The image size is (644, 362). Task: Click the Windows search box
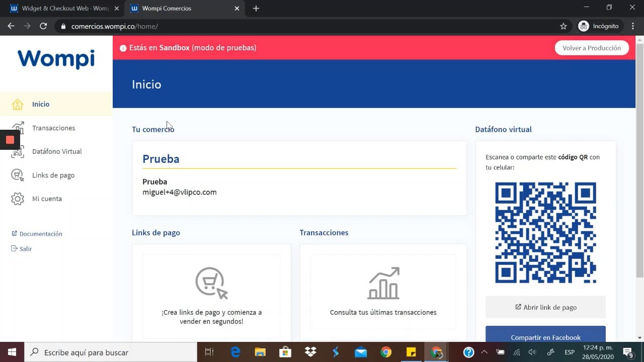pos(111,352)
